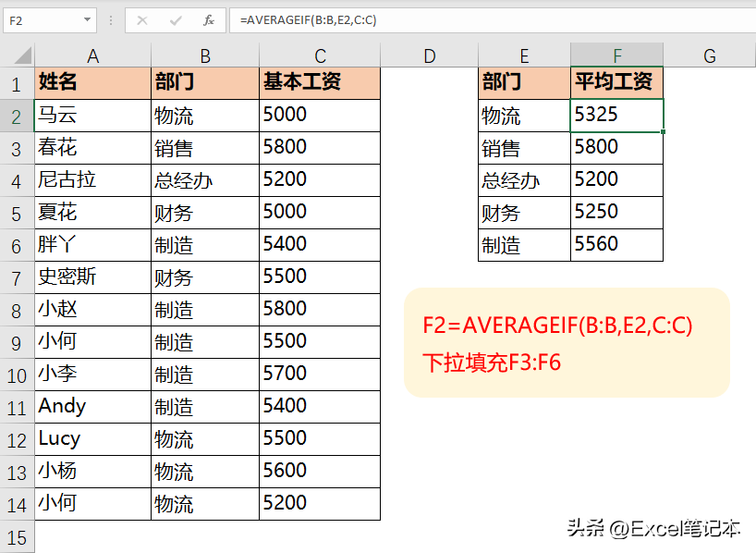Click the formula bar with AVERAGEIF formula
Viewport: 756px width, 553px height.
[493, 20]
